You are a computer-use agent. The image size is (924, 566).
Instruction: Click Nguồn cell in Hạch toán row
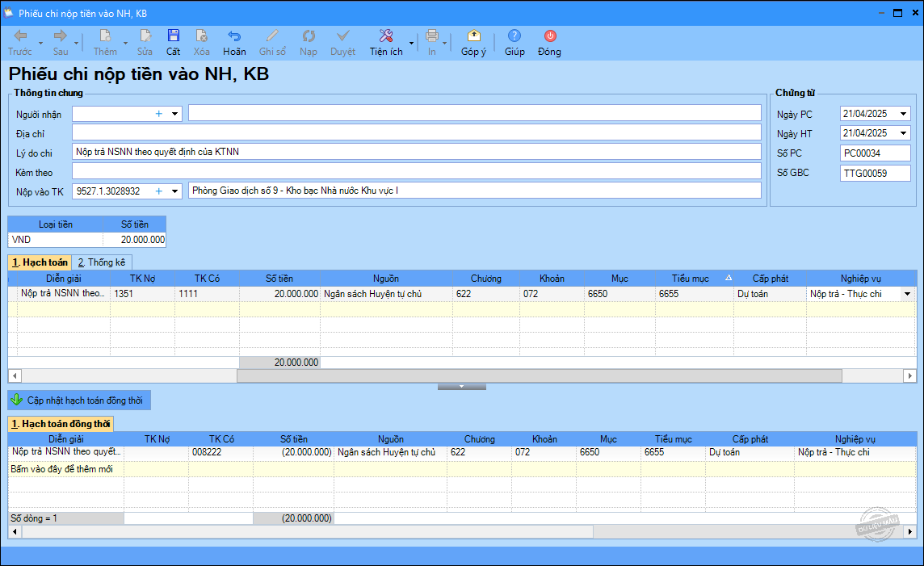(x=386, y=293)
